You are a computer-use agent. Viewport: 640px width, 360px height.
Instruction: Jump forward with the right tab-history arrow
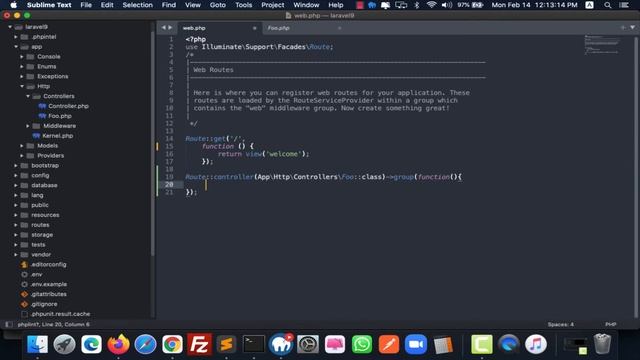171,28
